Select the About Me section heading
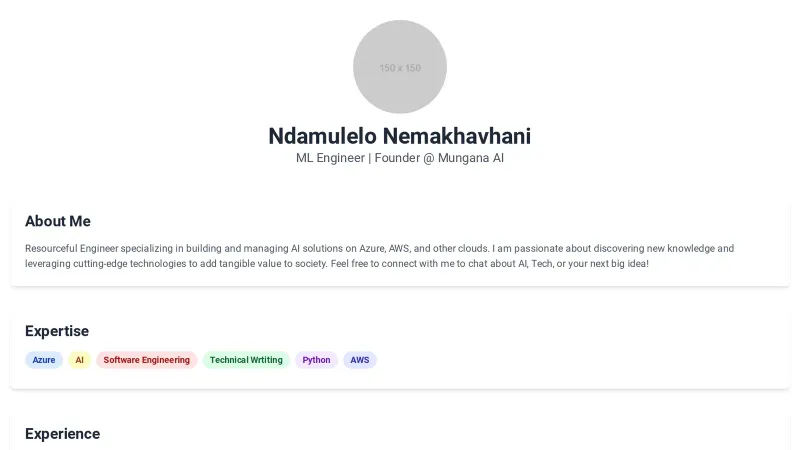This screenshot has height=450, width=800. click(x=58, y=221)
